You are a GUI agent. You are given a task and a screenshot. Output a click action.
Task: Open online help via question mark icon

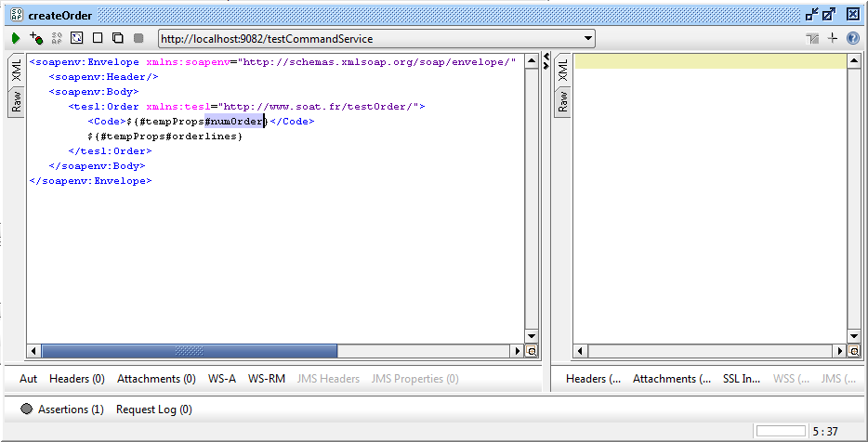point(853,38)
